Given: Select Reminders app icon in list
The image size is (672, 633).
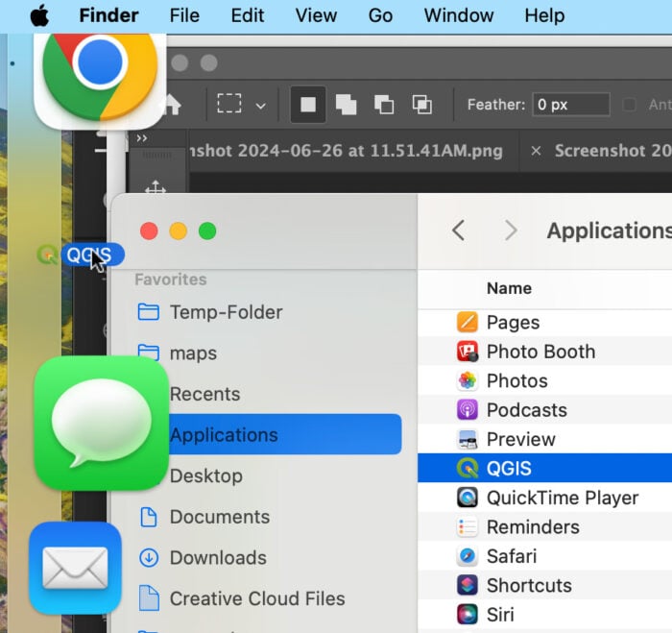Looking at the screenshot, I should pos(468,527).
